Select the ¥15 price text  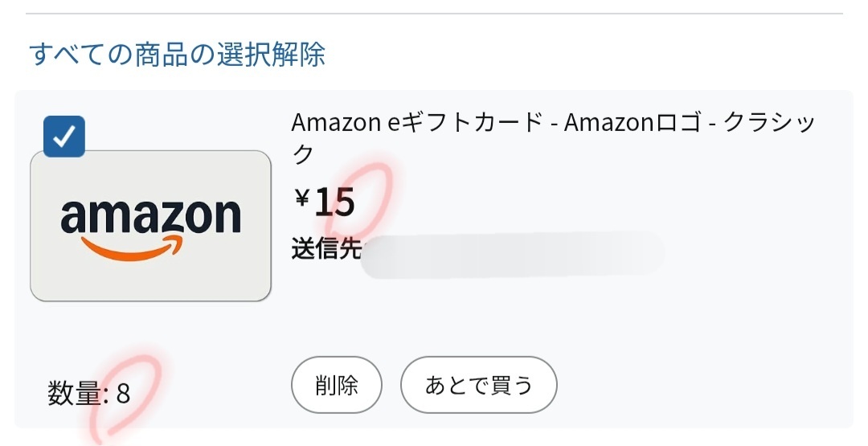point(325,202)
